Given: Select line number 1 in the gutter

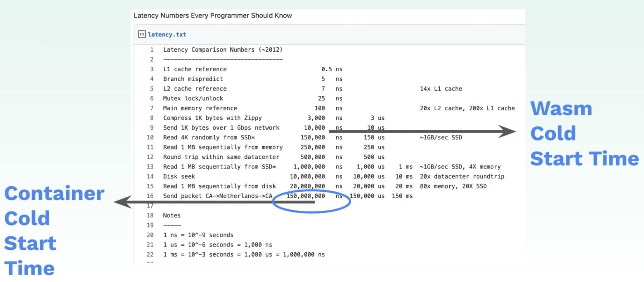Looking at the screenshot, I should pyautogui.click(x=152, y=50).
